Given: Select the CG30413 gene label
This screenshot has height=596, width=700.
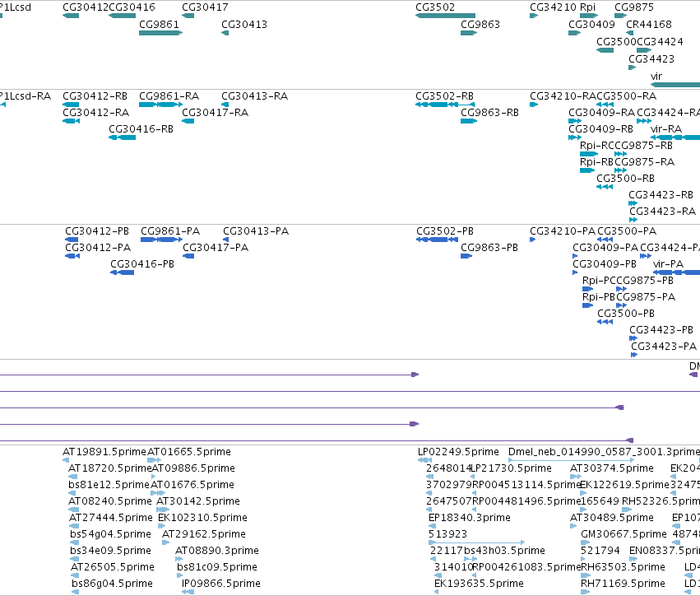Looking at the screenshot, I should coord(244,25).
